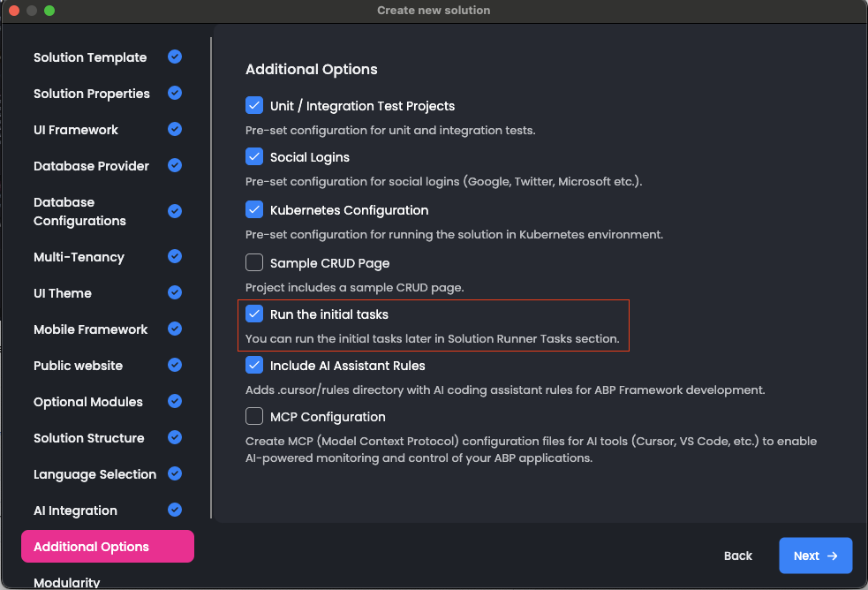The height and width of the screenshot is (590, 868).
Task: Uncheck Kubernetes Configuration
Action: coord(254,210)
